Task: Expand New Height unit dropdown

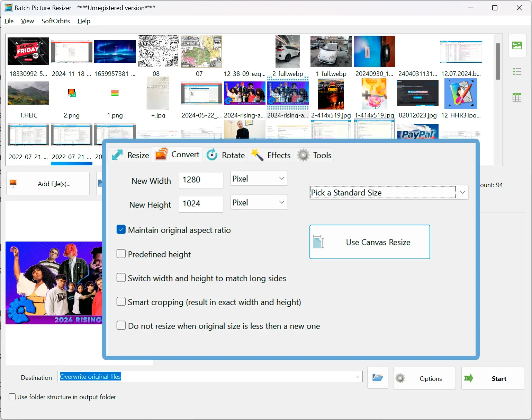Action: pyautogui.click(x=259, y=202)
